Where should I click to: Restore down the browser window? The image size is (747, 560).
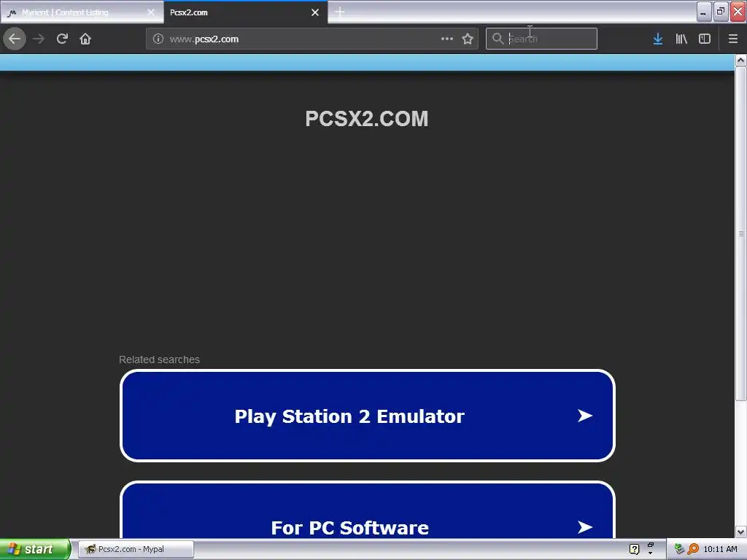720,12
